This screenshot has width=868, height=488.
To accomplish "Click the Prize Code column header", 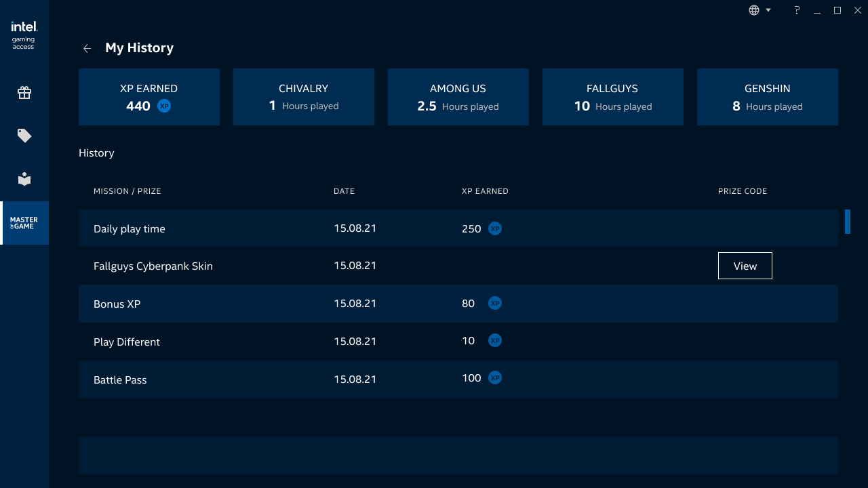I will coord(743,191).
